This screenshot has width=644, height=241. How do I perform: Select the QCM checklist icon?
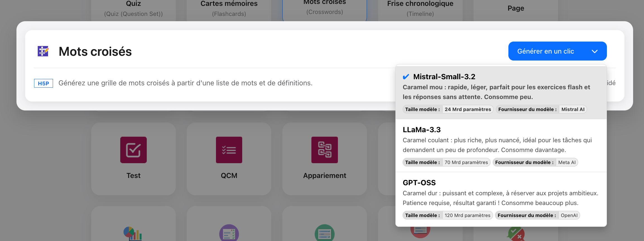229,150
